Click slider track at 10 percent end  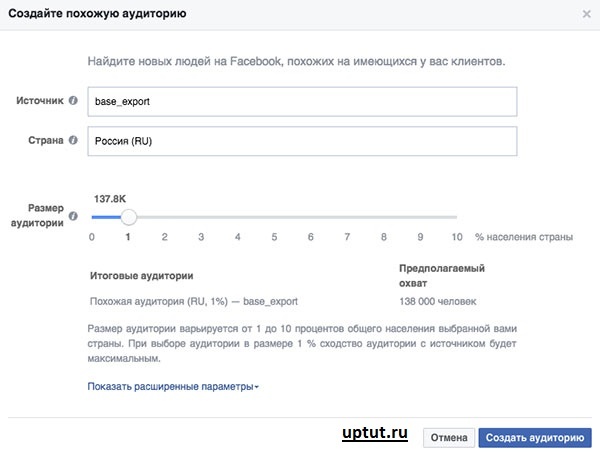456,217
